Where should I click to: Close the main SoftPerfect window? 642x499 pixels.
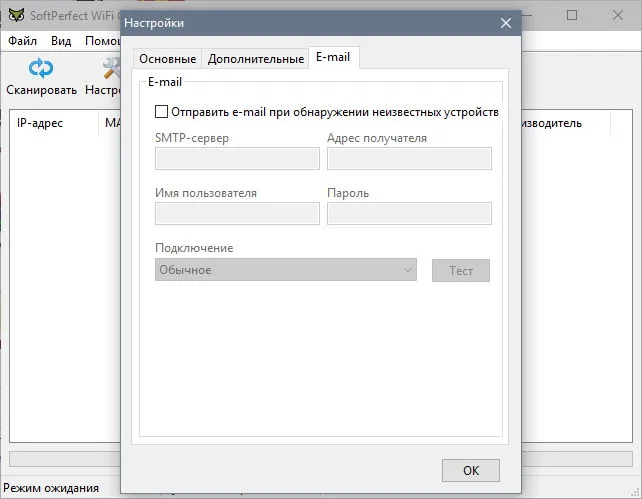click(617, 15)
